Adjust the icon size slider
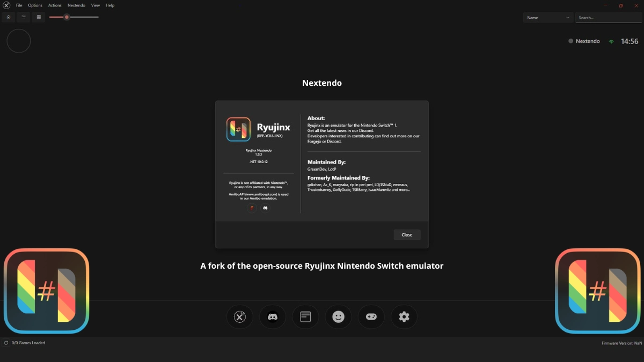The width and height of the screenshot is (644, 362). point(74,17)
